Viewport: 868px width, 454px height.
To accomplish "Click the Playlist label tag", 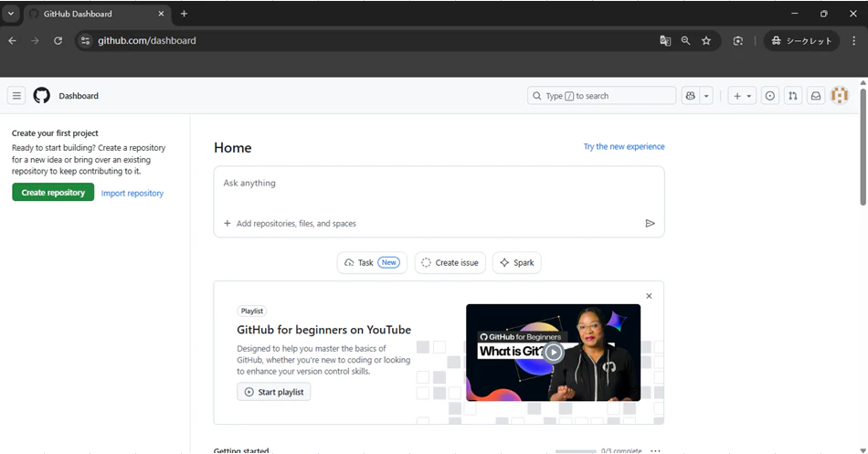I will 252,311.
